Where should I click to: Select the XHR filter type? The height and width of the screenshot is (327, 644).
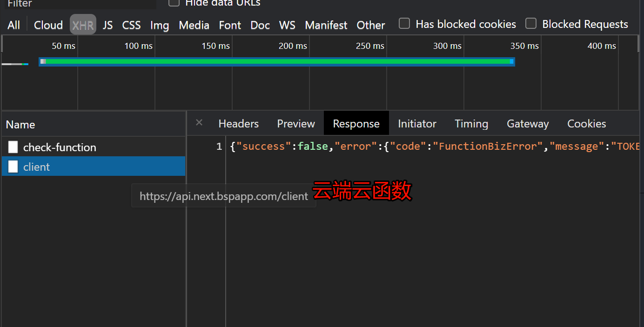pyautogui.click(x=83, y=25)
